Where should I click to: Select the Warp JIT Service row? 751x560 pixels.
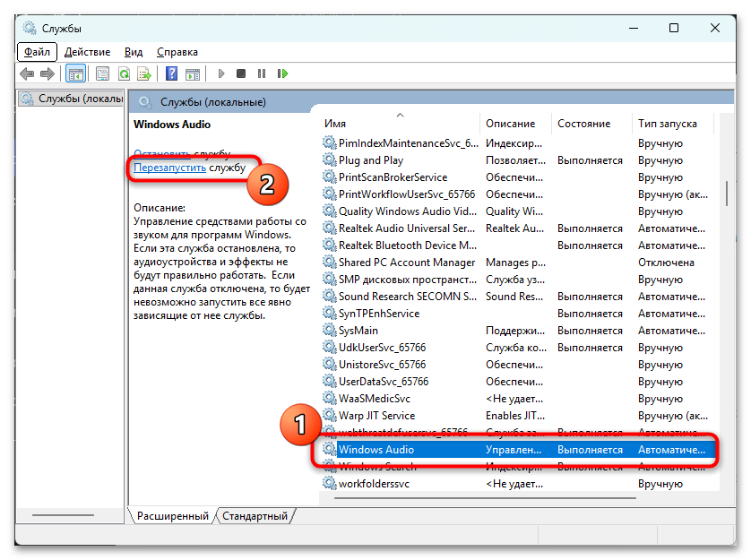[x=519, y=416]
